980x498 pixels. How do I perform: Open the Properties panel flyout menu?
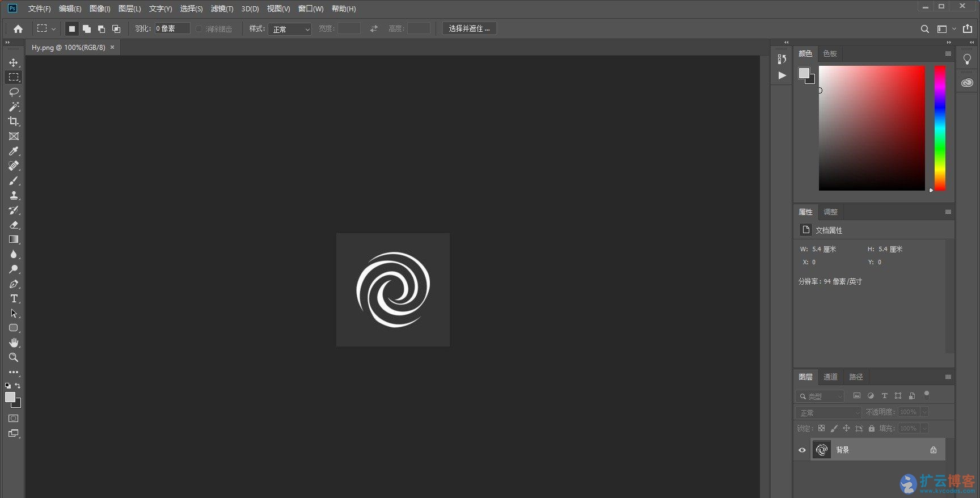point(948,212)
